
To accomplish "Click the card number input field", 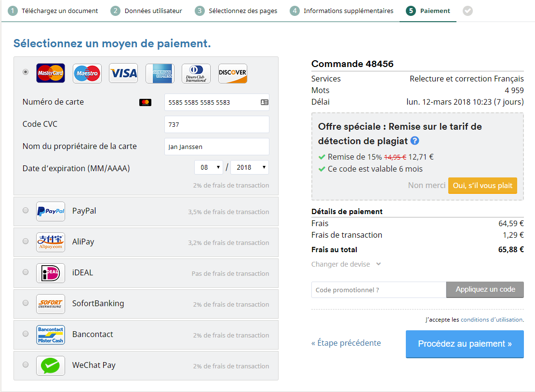I will [217, 102].
